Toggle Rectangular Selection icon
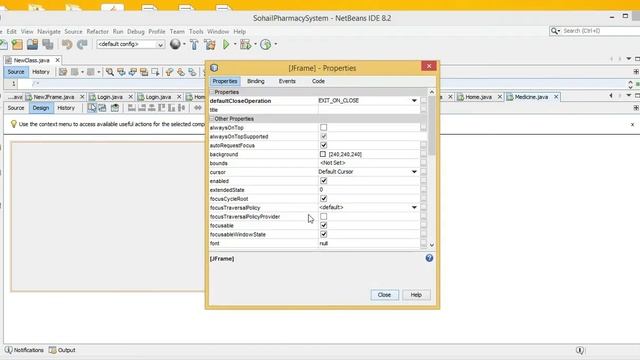Screen dimensions: 640x360 pyautogui.click(x=156, y=72)
